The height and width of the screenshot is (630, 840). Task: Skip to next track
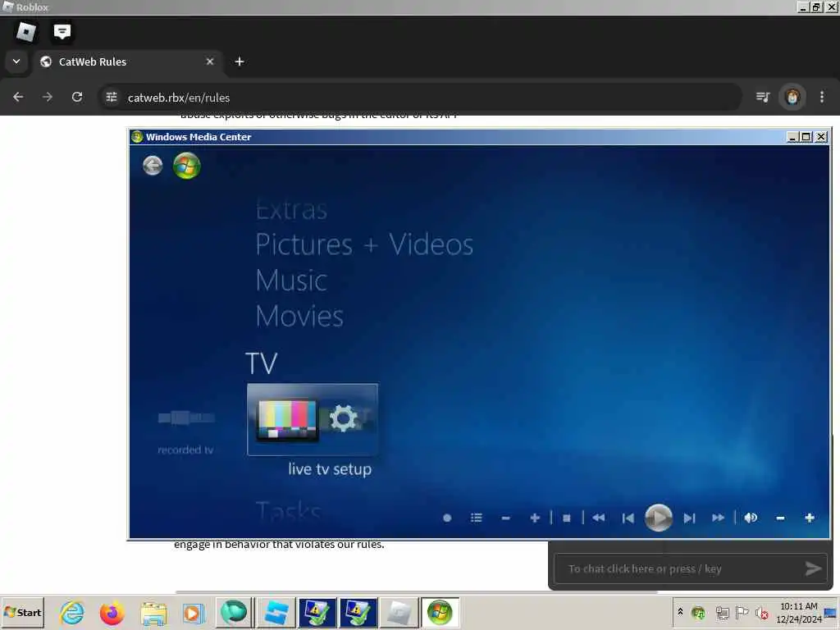tap(689, 518)
